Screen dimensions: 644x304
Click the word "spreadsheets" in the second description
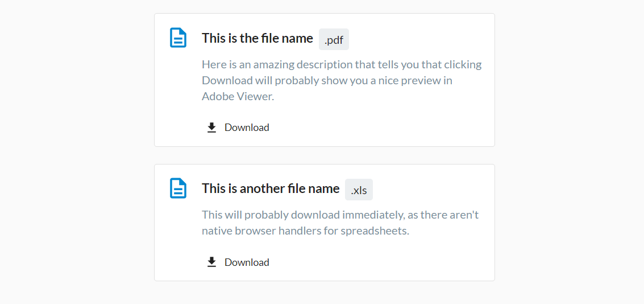click(x=376, y=231)
